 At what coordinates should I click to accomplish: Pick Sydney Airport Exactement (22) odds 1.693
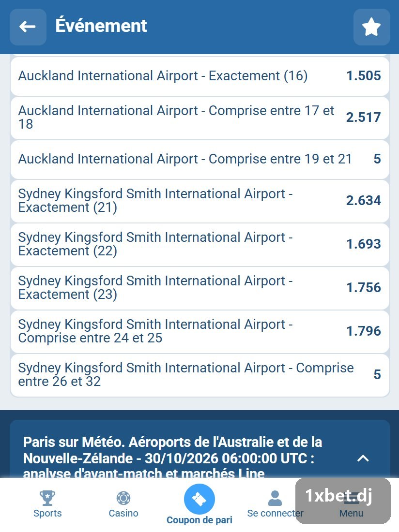tap(199, 245)
